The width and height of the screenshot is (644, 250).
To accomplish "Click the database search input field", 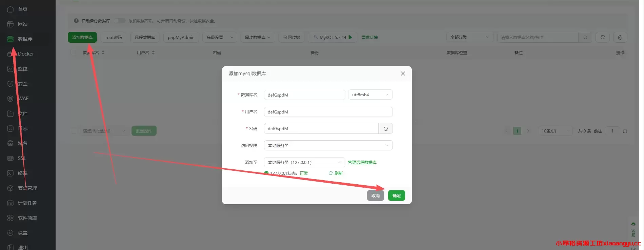I will point(538,37).
